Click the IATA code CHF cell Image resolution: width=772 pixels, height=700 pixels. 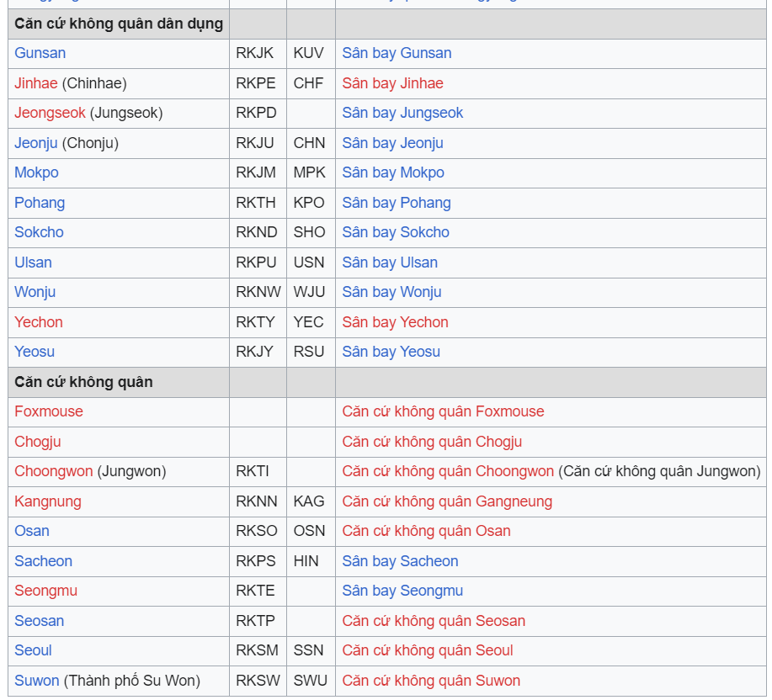coord(311,83)
